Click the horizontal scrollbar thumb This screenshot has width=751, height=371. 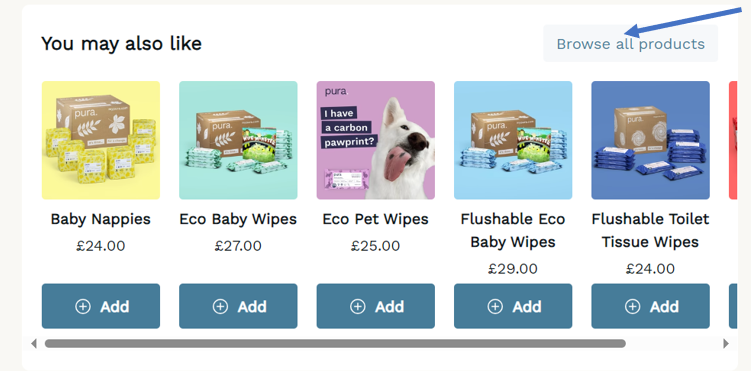coord(335,343)
